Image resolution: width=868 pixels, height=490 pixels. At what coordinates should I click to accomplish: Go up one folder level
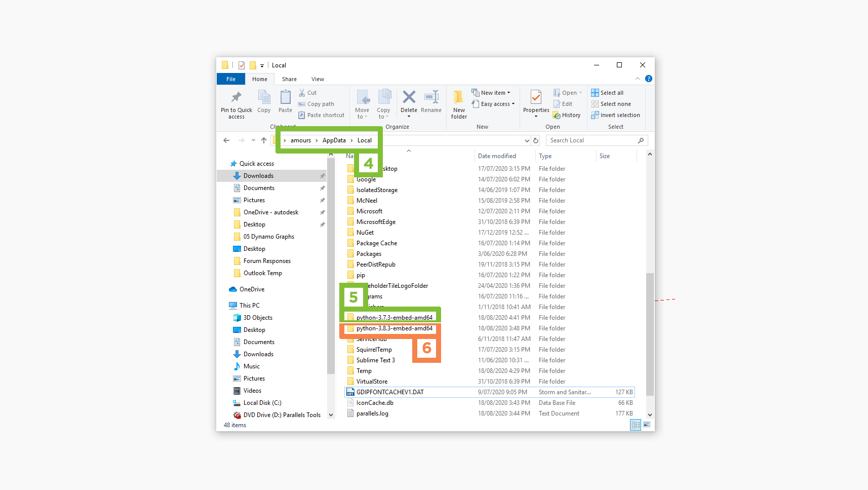[264, 140]
